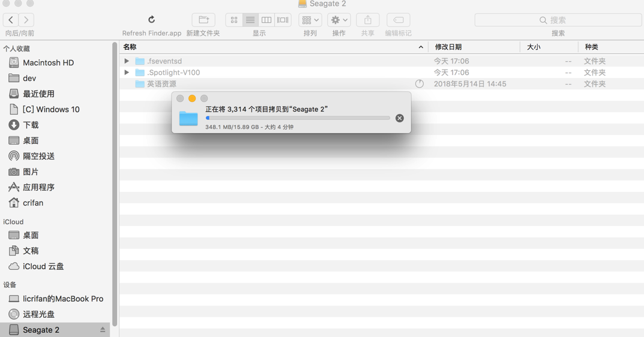Image resolution: width=644 pixels, height=337 pixels.
Task: Select the 英语资源 folder row
Action: point(382,84)
